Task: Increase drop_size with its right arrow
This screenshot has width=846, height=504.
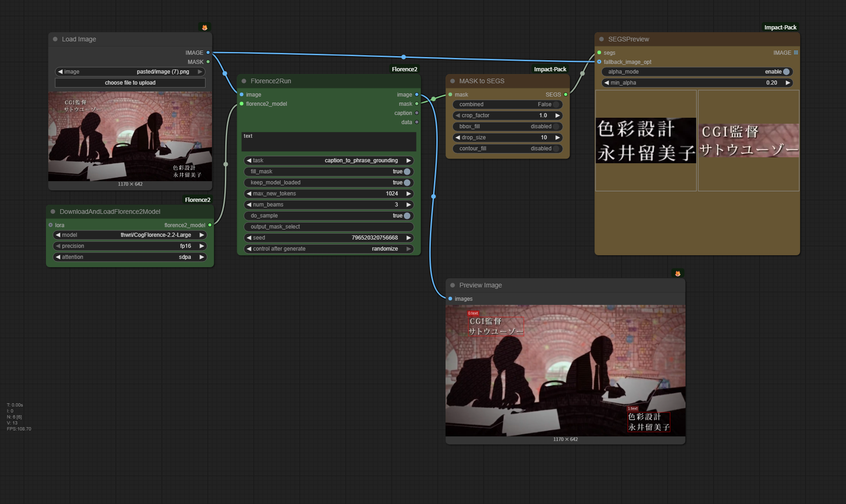Action: [x=557, y=137]
